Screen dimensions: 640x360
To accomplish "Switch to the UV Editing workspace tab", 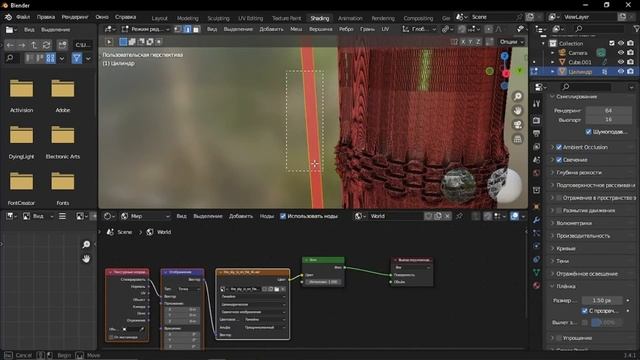I will point(251,18).
